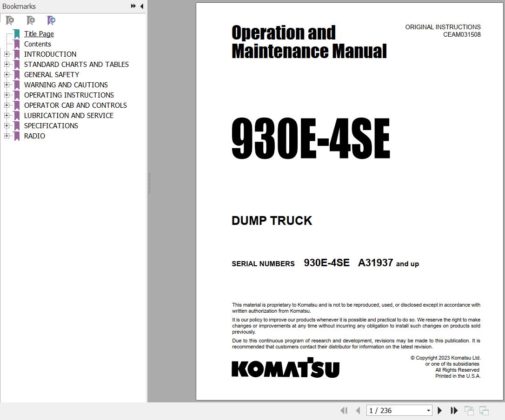Click the add new bookmark icon

[31, 20]
